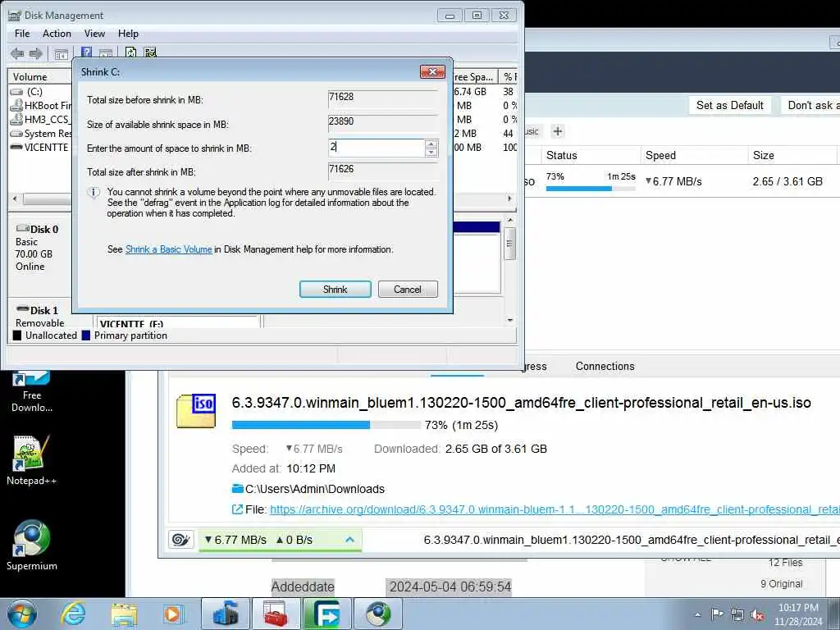Click horizontal scrollbar left arrow in volume list
This screenshot has height=630, width=840.
15,199
